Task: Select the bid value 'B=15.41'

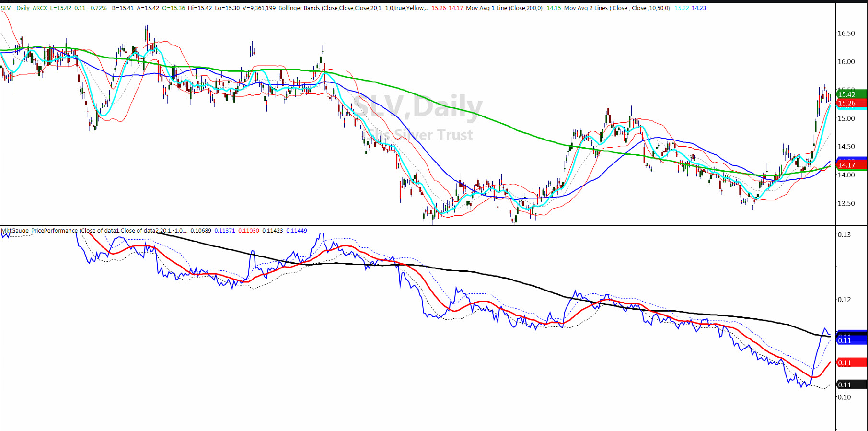Action: coord(123,8)
